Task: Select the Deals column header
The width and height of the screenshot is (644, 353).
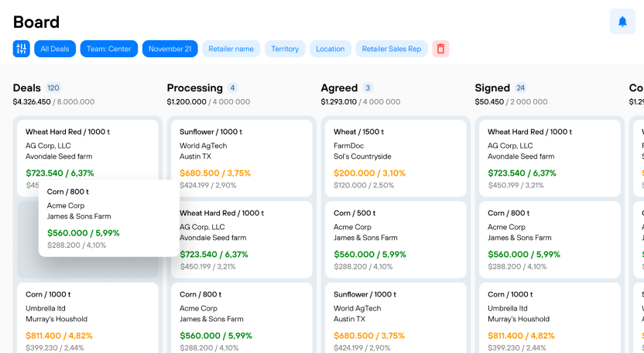Action: click(x=27, y=88)
